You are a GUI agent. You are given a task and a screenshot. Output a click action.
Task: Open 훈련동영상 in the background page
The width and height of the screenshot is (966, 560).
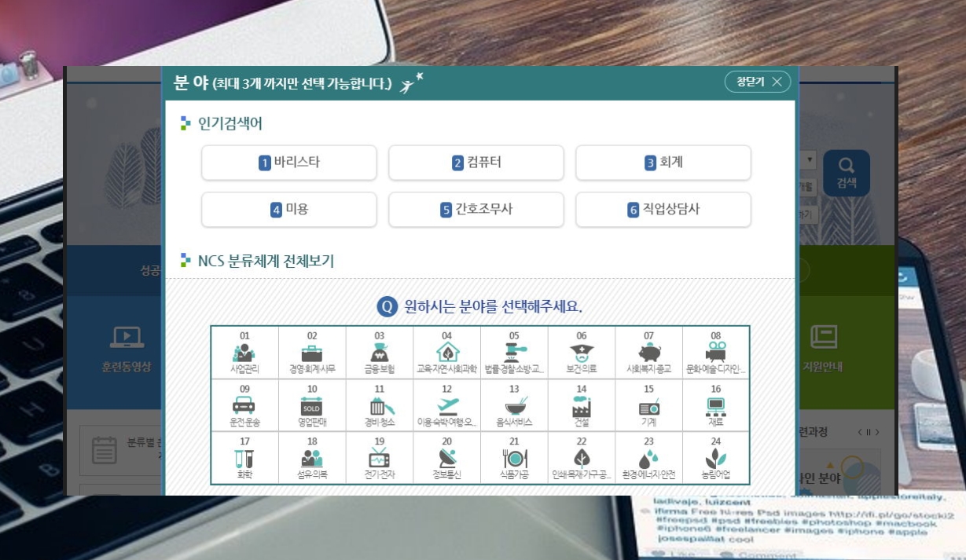[x=127, y=349]
